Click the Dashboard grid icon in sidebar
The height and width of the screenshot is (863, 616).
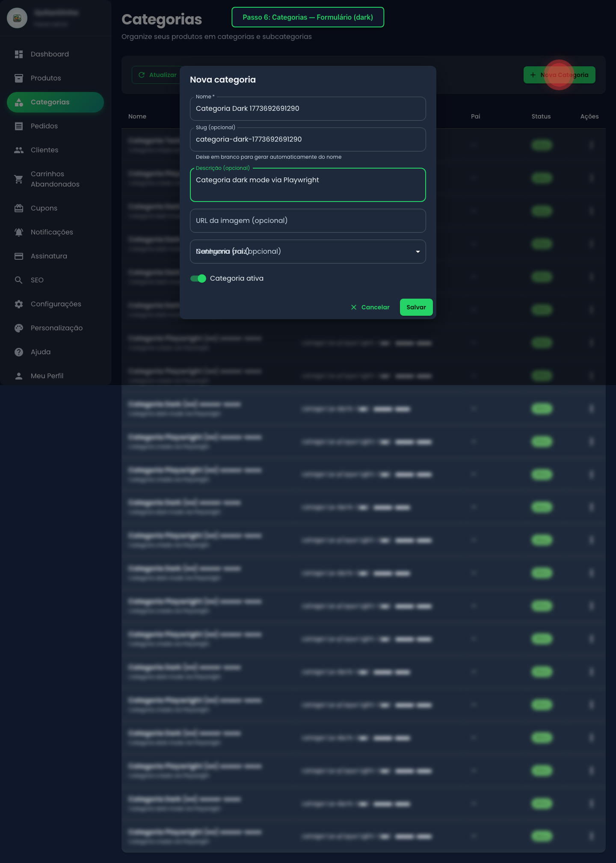[x=19, y=54]
